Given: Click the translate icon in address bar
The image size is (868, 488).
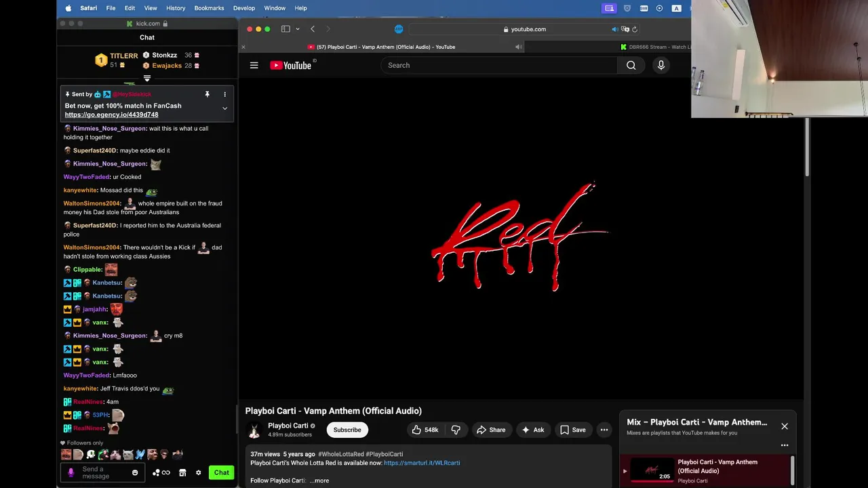Looking at the screenshot, I should pyautogui.click(x=625, y=29).
